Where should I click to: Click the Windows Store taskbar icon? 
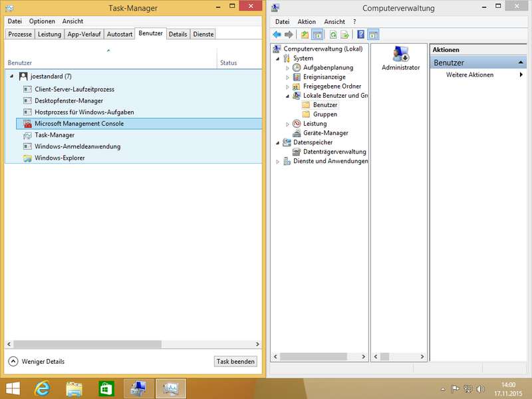(106, 388)
